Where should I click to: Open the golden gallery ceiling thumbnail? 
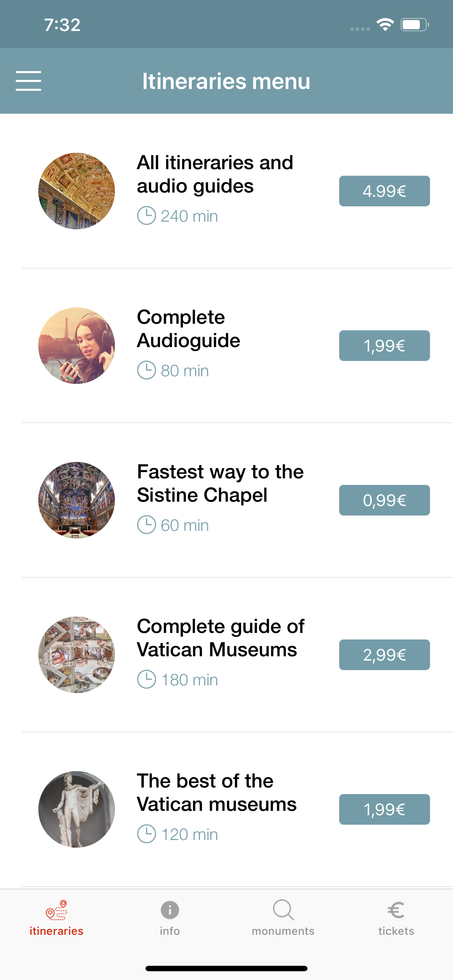click(77, 191)
